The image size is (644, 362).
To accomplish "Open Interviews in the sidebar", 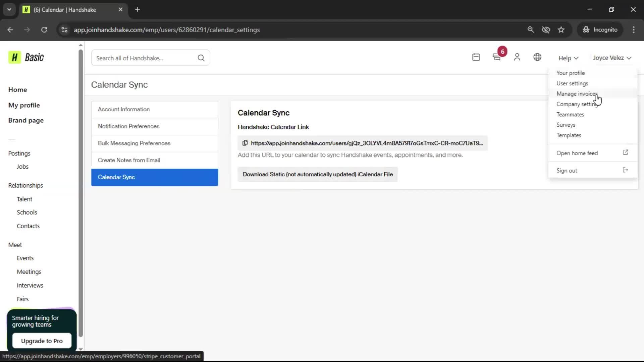I will (x=30, y=286).
